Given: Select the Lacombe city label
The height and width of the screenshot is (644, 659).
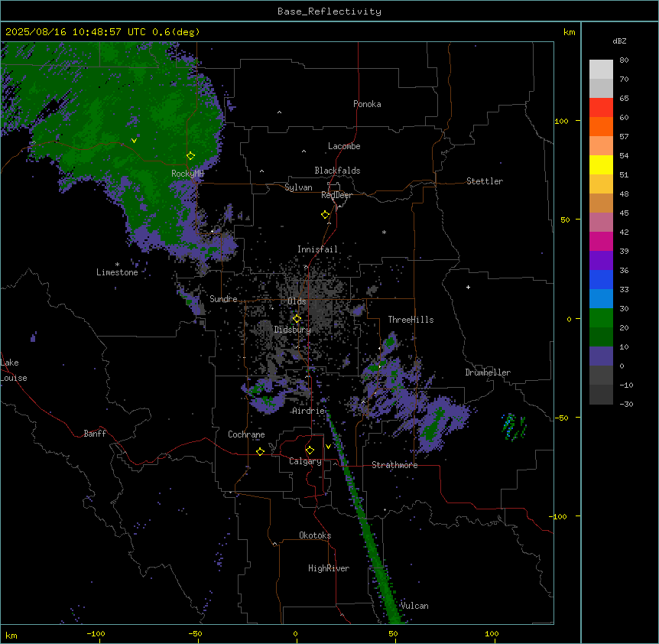Looking at the screenshot, I should [344, 146].
